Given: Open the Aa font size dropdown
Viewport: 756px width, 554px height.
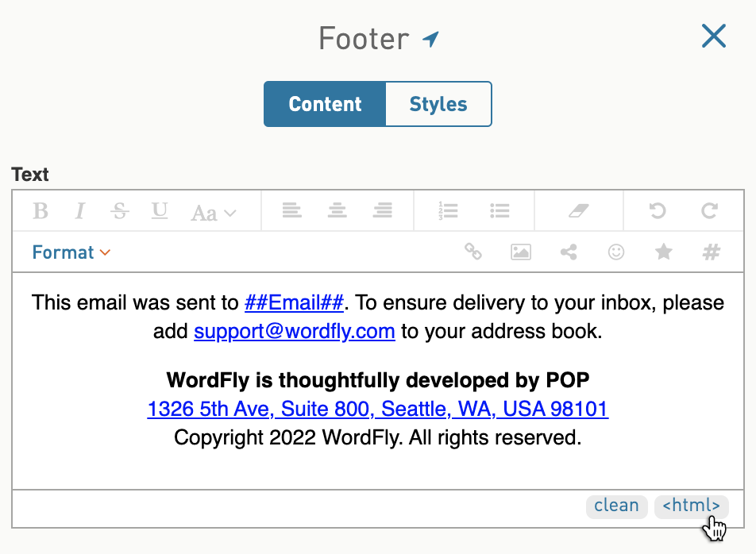Looking at the screenshot, I should tap(213, 213).
